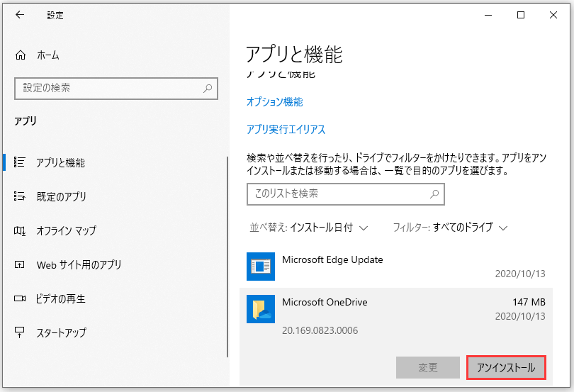This screenshot has width=574, height=392.
Task: Close the 設定 window
Action: (553, 15)
